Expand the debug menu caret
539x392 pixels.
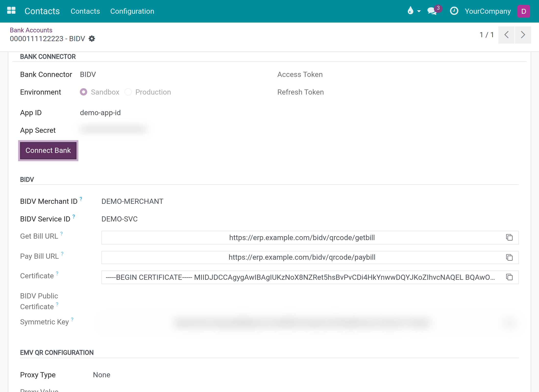coord(419,11)
